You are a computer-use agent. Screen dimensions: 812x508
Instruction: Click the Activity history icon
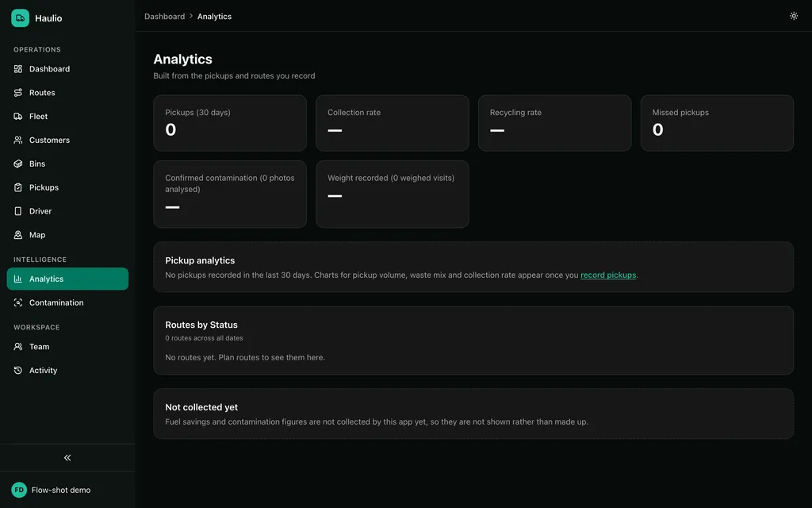coord(18,370)
